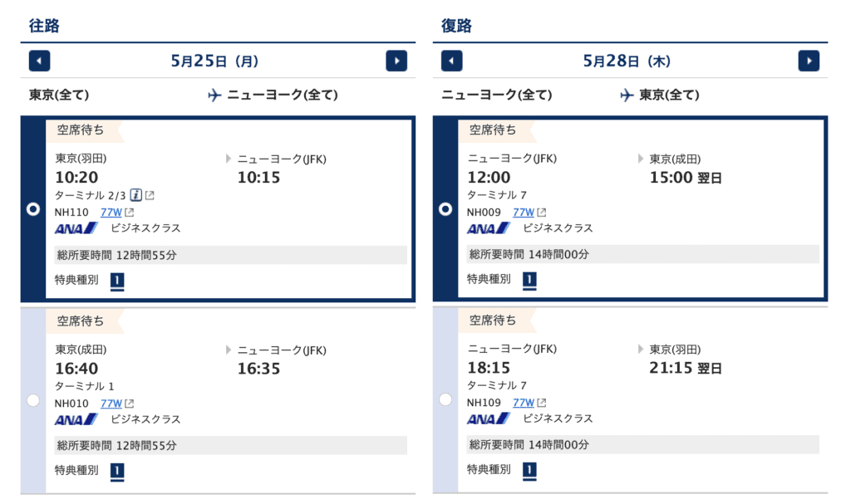Screen dimensions: 851x504
Task: Open aircraft details via 77W link for NH110
Action: click(112, 212)
